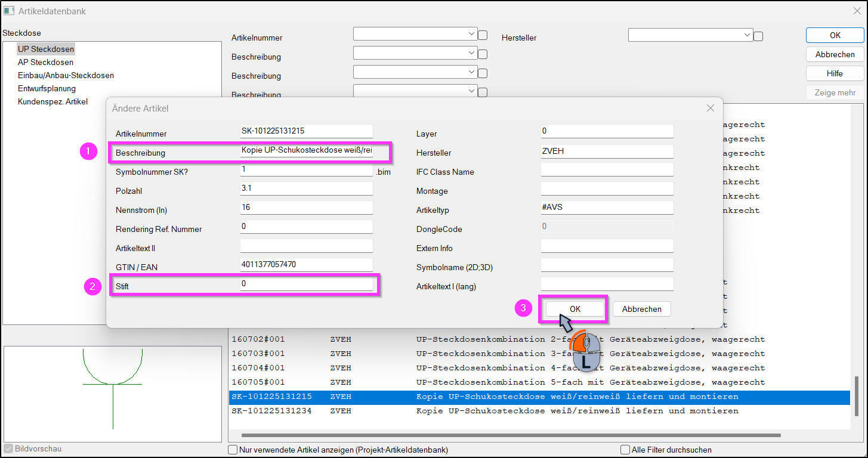This screenshot has width=868, height=458.
Task: Tick the Hersteller filter checkbox
Action: (758, 36)
